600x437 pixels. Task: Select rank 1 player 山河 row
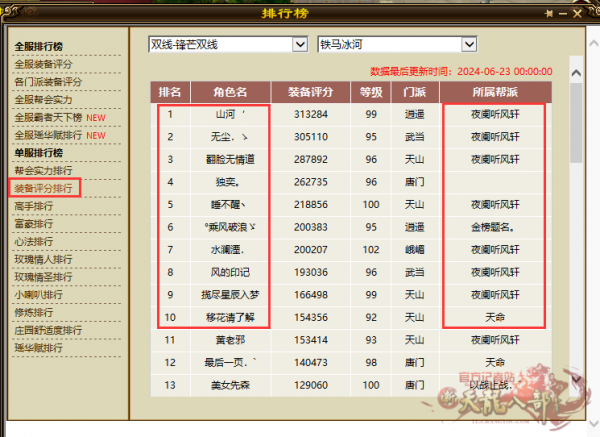click(351, 114)
